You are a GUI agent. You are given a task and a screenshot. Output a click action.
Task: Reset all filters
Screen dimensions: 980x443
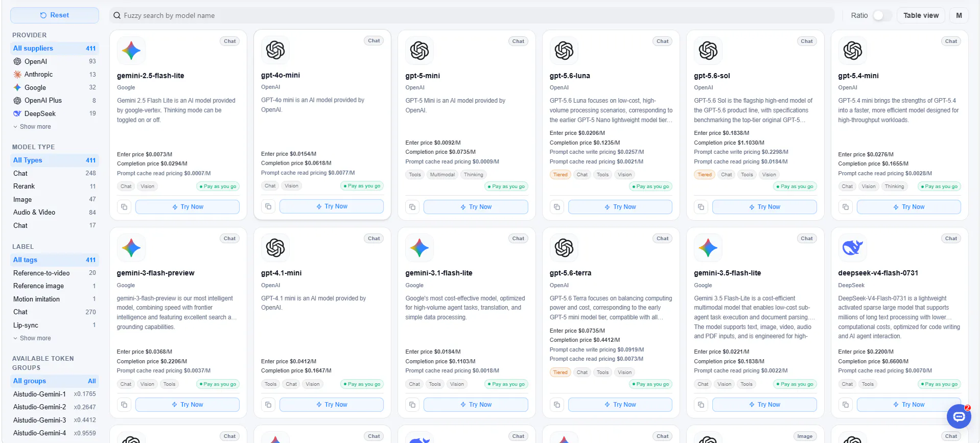click(x=55, y=15)
